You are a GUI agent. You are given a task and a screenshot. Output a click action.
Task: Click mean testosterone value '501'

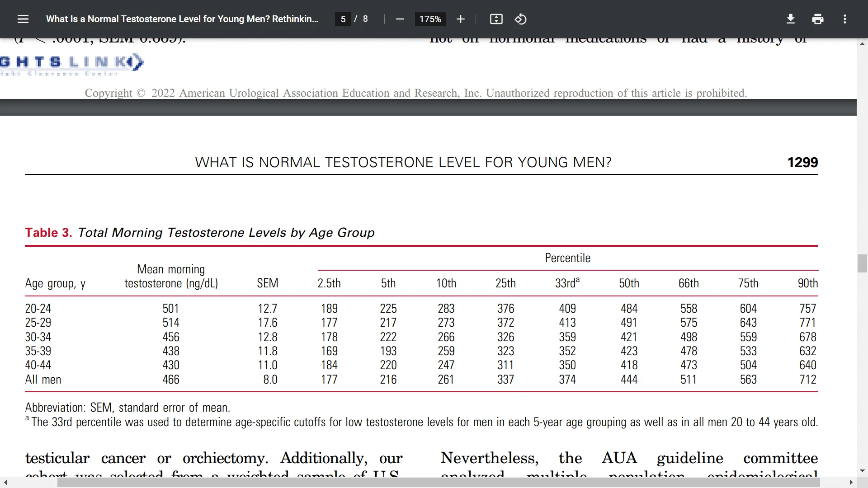[171, 309]
